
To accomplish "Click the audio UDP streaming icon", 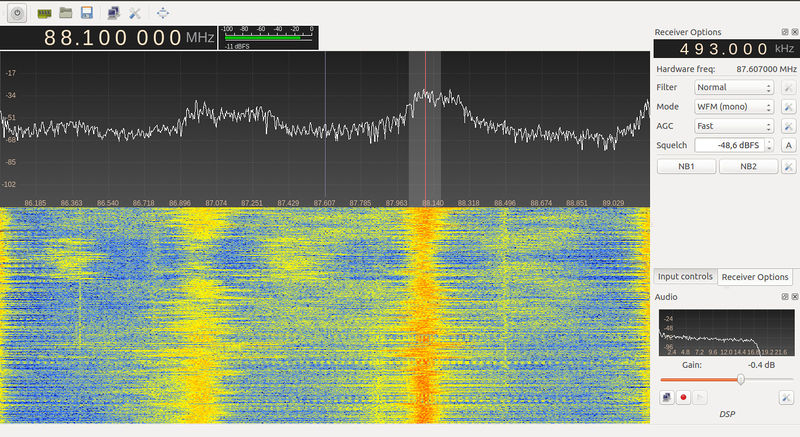I will tap(667, 397).
